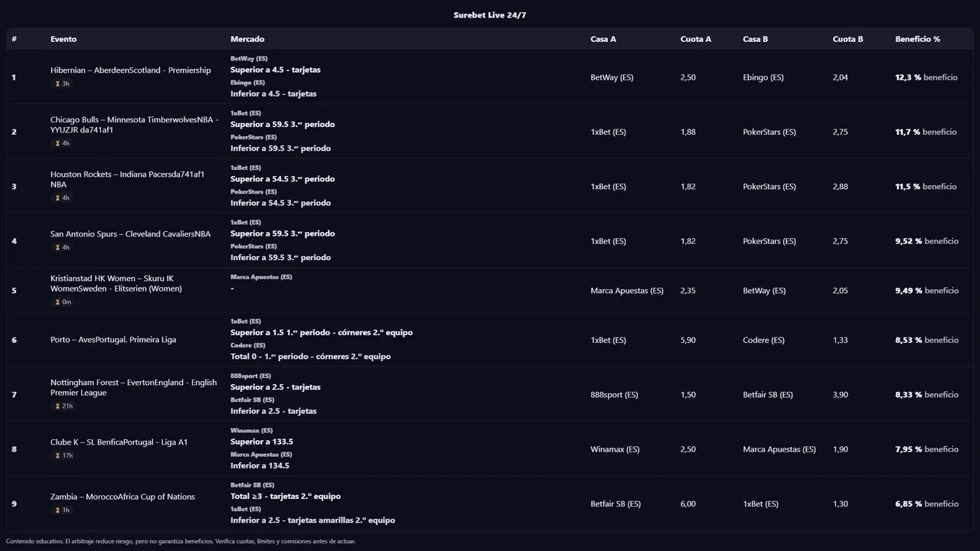Click the hourglass 1h badge under Zambia – Morocco

(62, 510)
